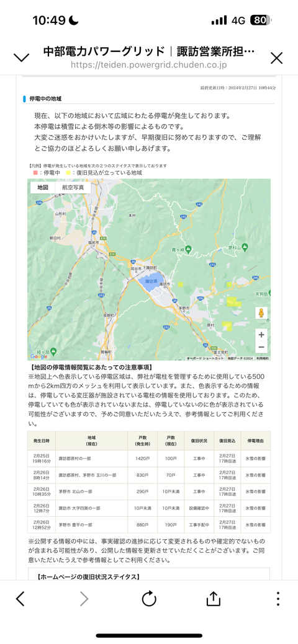Tap the browser back arrow
The image size is (298, 644).
click(20, 599)
